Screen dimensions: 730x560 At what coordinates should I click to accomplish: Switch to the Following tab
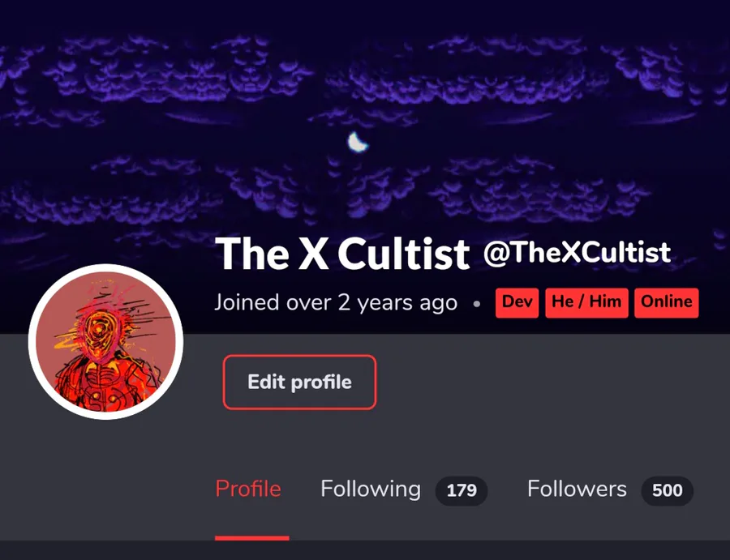click(x=371, y=489)
